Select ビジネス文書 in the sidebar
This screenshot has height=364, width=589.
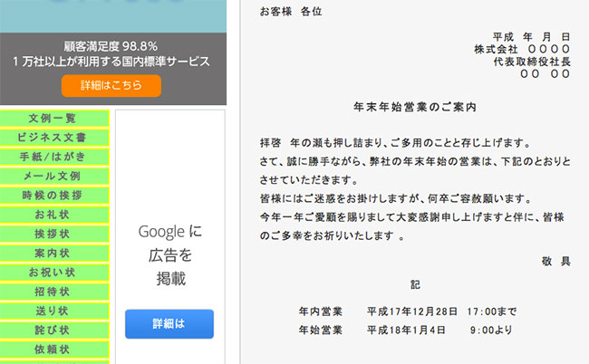pyautogui.click(x=53, y=138)
